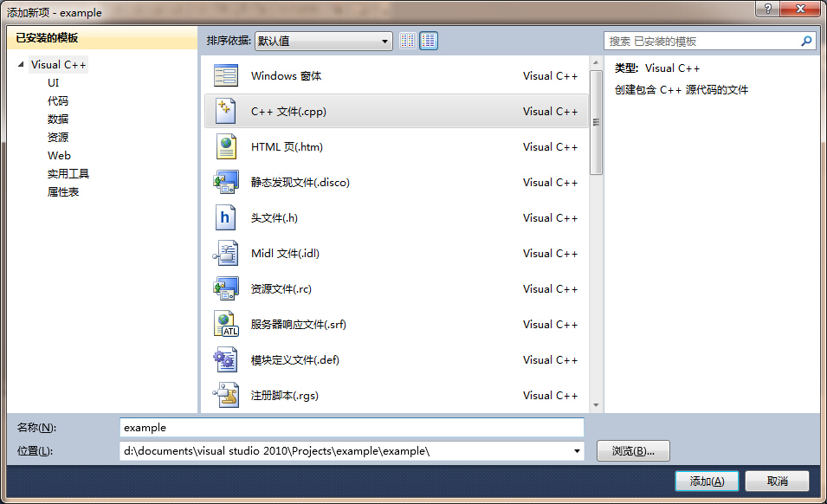This screenshot has height=504, width=827.
Task: Select the HTML 页(.htm) template icon
Action: tap(226, 146)
